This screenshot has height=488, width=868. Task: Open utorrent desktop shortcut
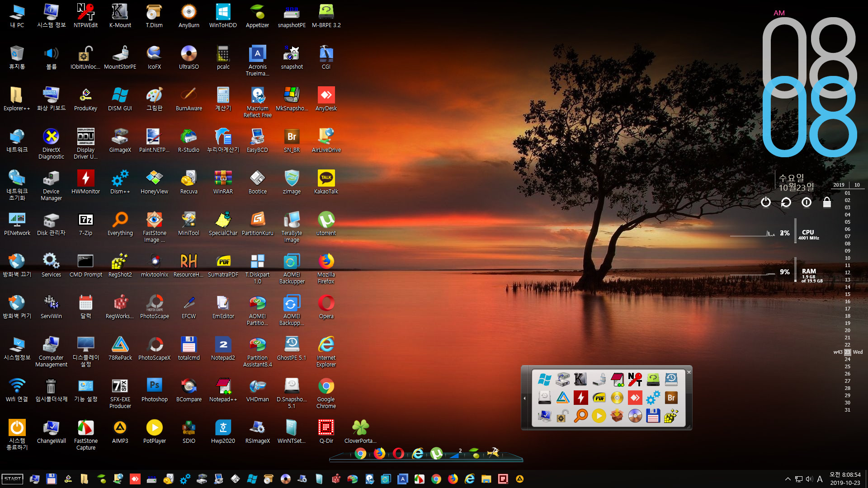click(326, 223)
